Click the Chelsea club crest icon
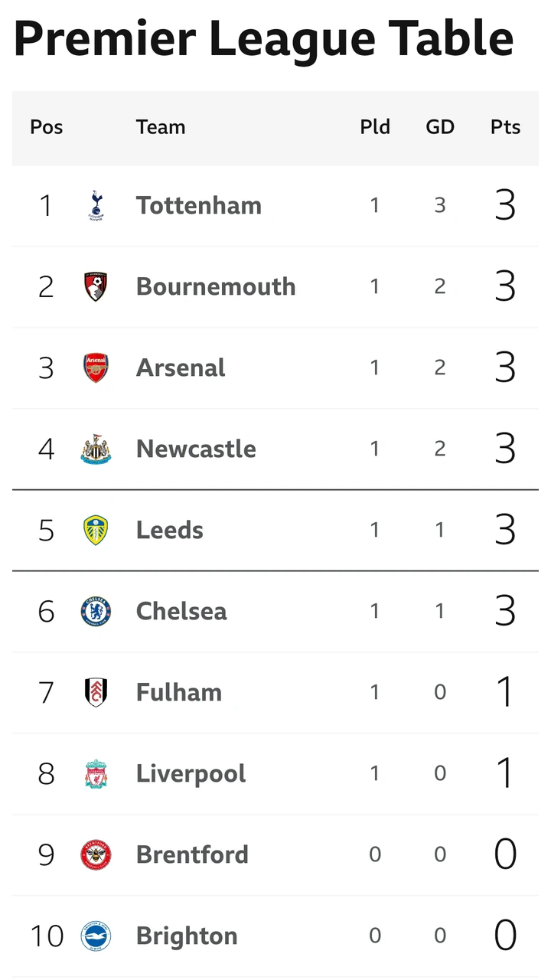 96,611
